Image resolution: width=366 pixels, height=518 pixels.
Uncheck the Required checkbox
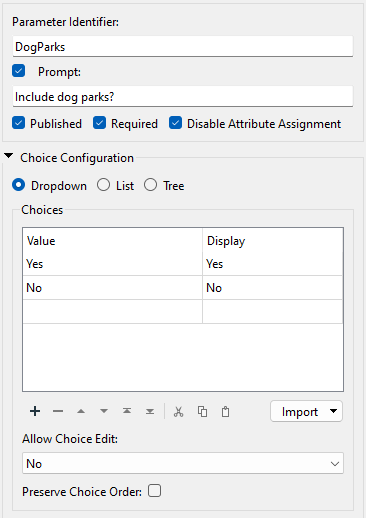pyautogui.click(x=99, y=123)
